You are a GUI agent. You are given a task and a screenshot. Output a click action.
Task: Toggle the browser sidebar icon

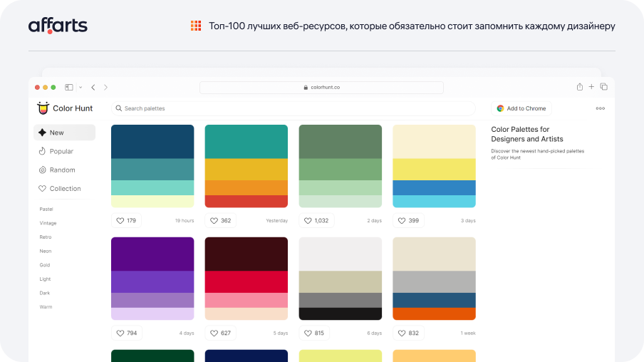[x=69, y=87]
